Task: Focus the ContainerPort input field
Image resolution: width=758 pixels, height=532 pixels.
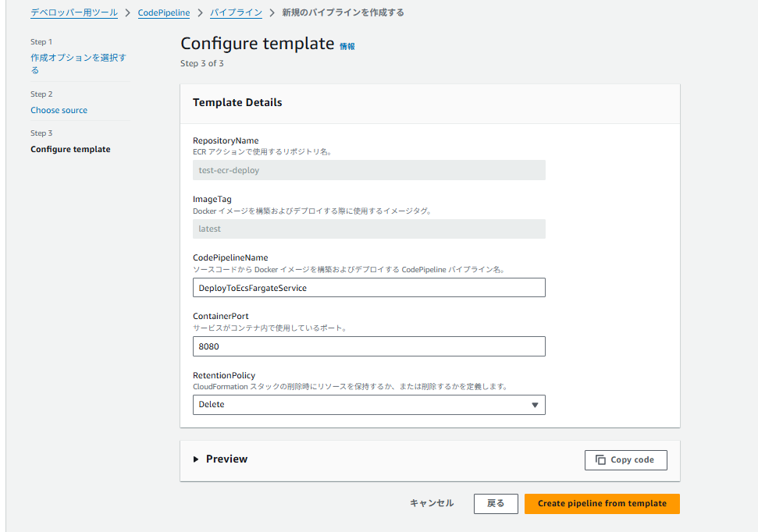Action: tap(368, 346)
